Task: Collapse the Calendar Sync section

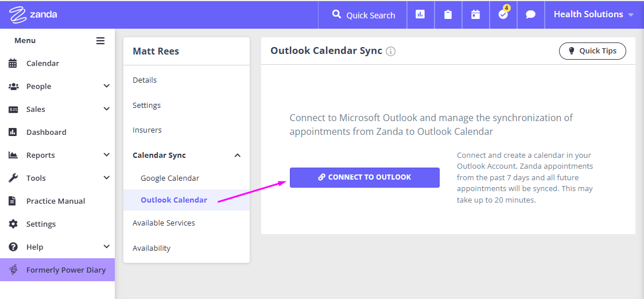Action: click(x=238, y=156)
